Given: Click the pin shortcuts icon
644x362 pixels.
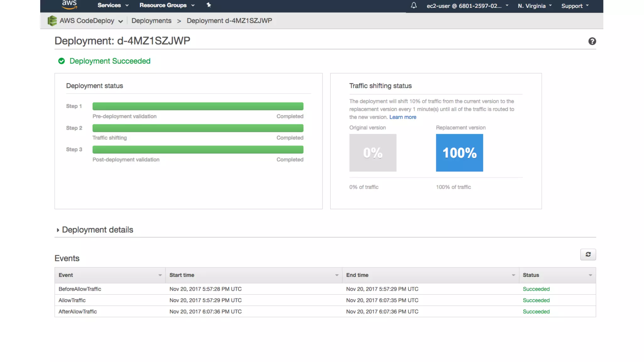Looking at the screenshot, I should click(x=209, y=5).
